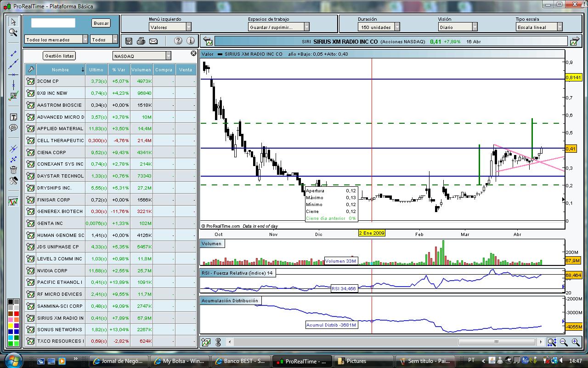The image size is (588, 368).
Task: Open the NASDAQ list dropdown
Action: [142, 56]
